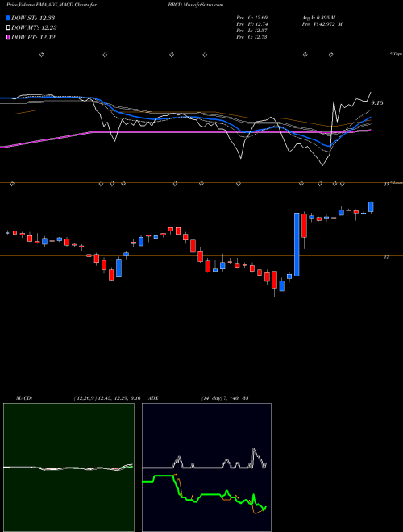403x532 pixels.
Task: Click the chart title 'Price,Volume,EMA,ADX,MACD Charts for'
Action: pyautogui.click(x=52, y=5)
